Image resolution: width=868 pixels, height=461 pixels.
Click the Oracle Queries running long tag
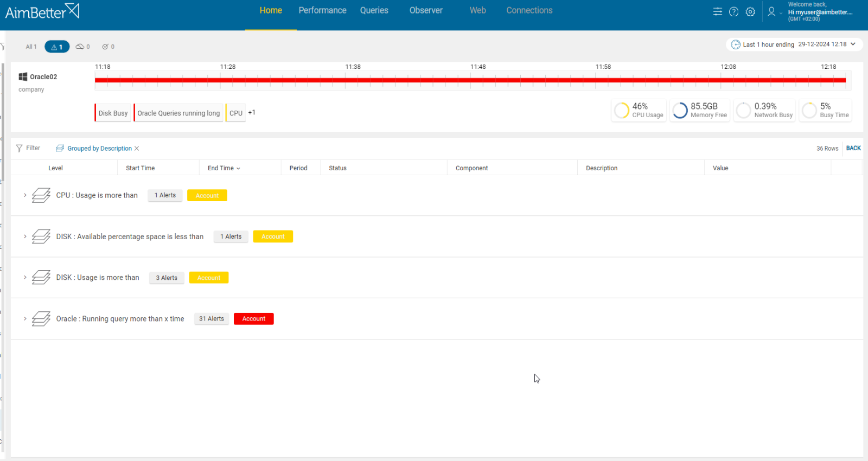(x=178, y=113)
